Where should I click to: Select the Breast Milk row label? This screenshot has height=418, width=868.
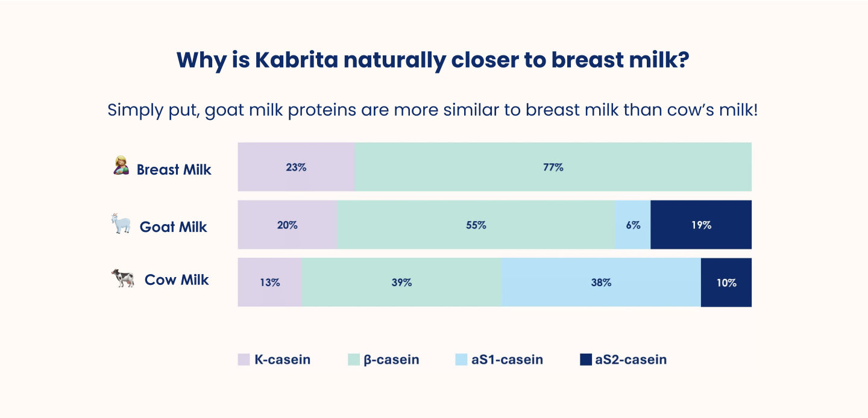pos(174,170)
